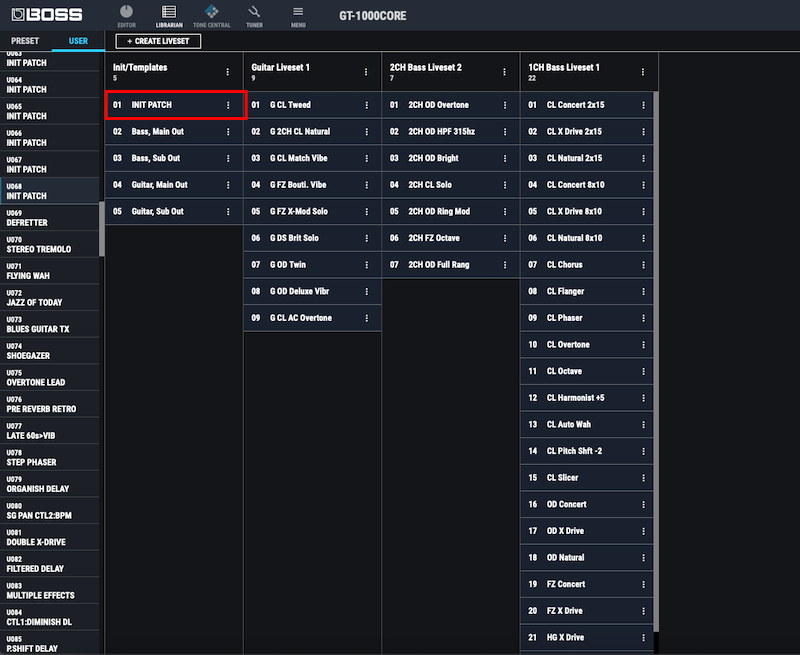This screenshot has width=800, height=655.
Task: Open three-dot menu for 2CH CL Solo
Action: [505, 185]
